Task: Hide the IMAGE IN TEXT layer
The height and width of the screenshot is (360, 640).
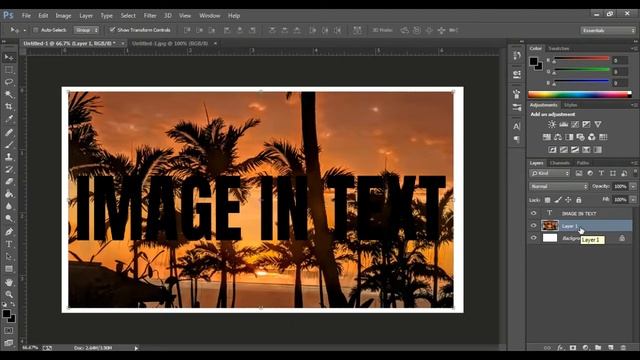Action: click(x=533, y=213)
